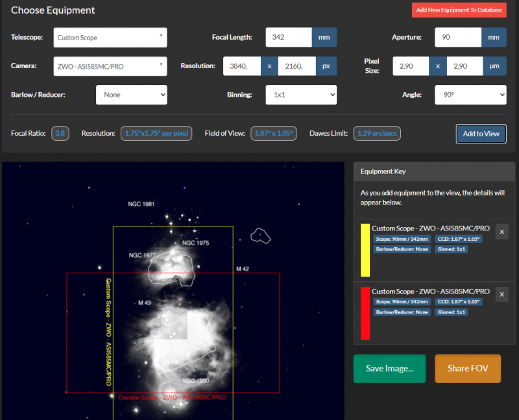Click the NGC 1975 label on the sky map
The width and height of the screenshot is (519, 420).
tap(196, 243)
